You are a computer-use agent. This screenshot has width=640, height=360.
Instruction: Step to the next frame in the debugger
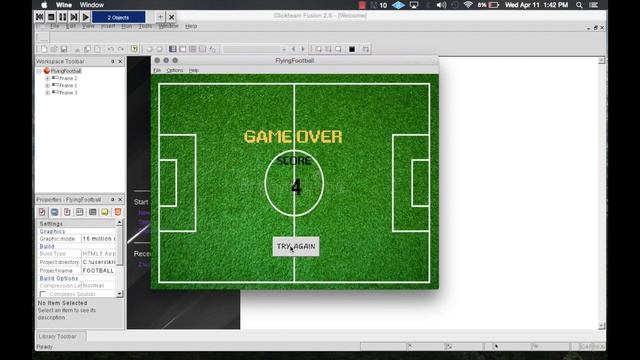pos(74,17)
